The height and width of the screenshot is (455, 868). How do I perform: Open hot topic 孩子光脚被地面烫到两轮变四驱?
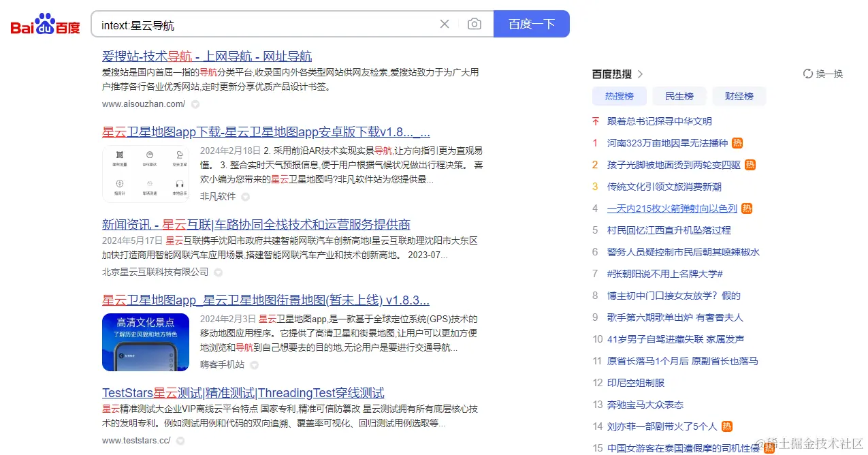pyautogui.click(x=674, y=165)
